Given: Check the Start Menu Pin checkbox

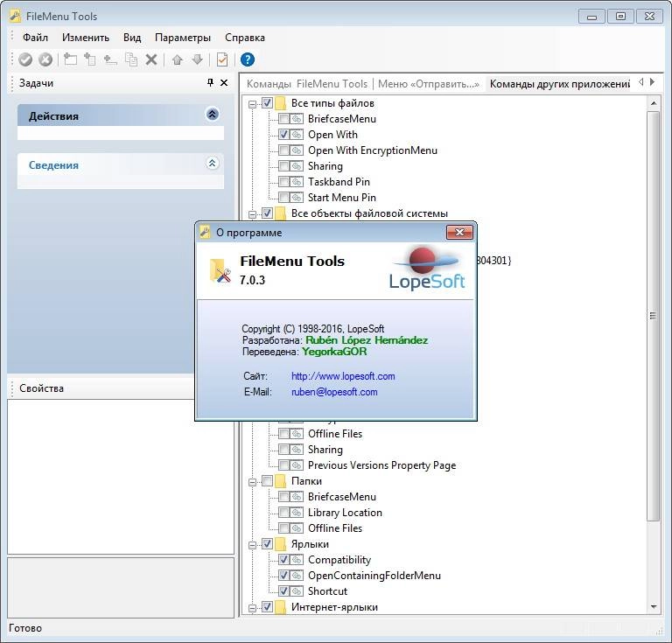Looking at the screenshot, I should pos(283,198).
